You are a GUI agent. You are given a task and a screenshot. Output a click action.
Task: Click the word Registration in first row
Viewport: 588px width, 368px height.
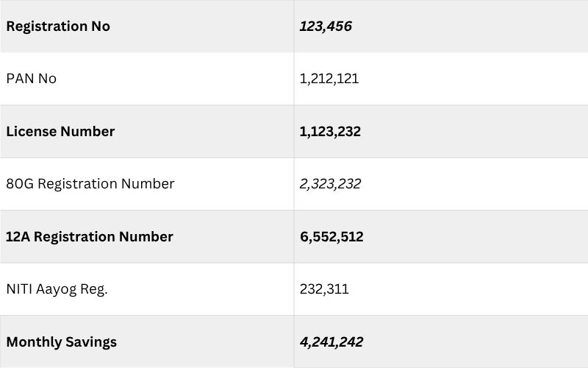(47, 27)
